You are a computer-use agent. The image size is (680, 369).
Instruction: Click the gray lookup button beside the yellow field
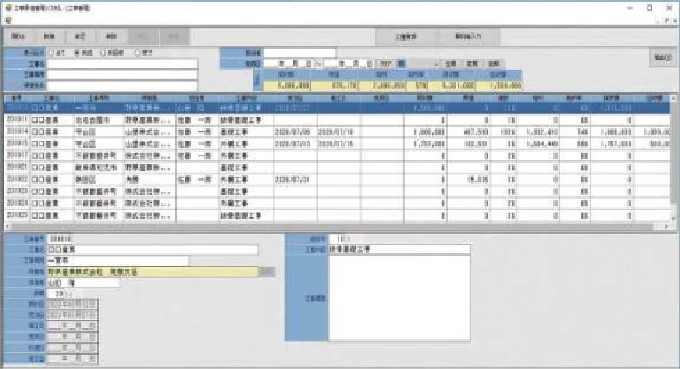(267, 272)
